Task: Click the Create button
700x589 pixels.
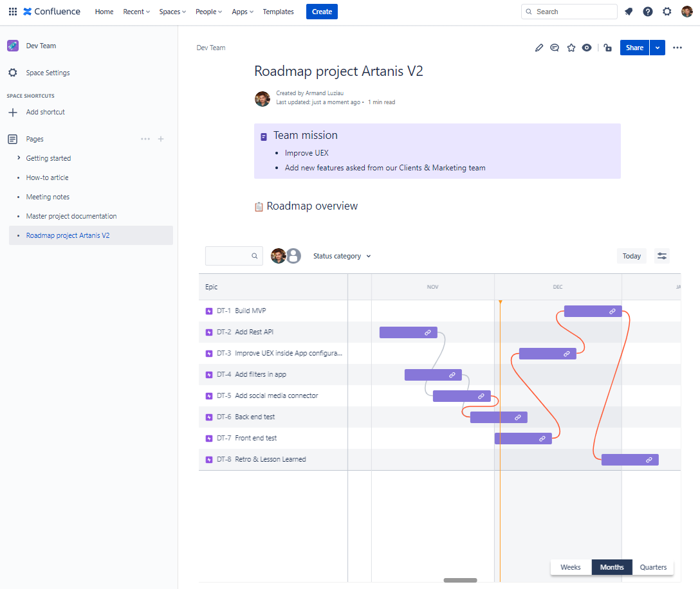Action: pos(322,12)
